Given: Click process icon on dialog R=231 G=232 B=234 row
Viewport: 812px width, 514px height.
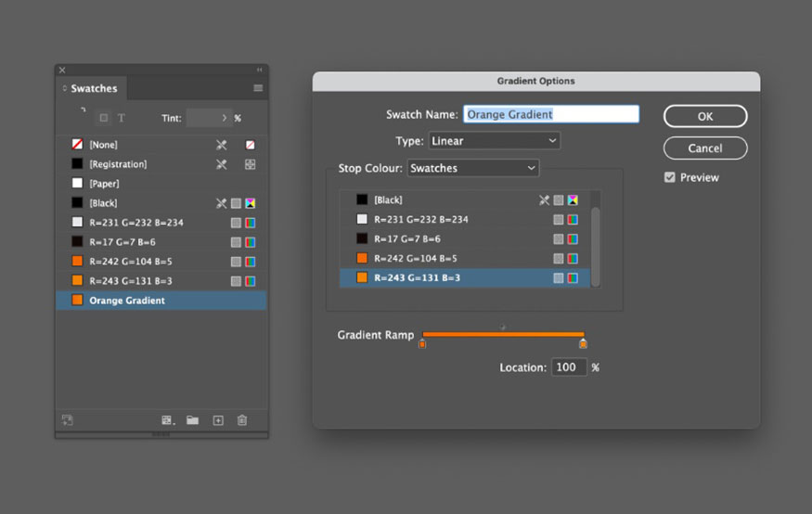Looking at the screenshot, I should click(559, 220).
